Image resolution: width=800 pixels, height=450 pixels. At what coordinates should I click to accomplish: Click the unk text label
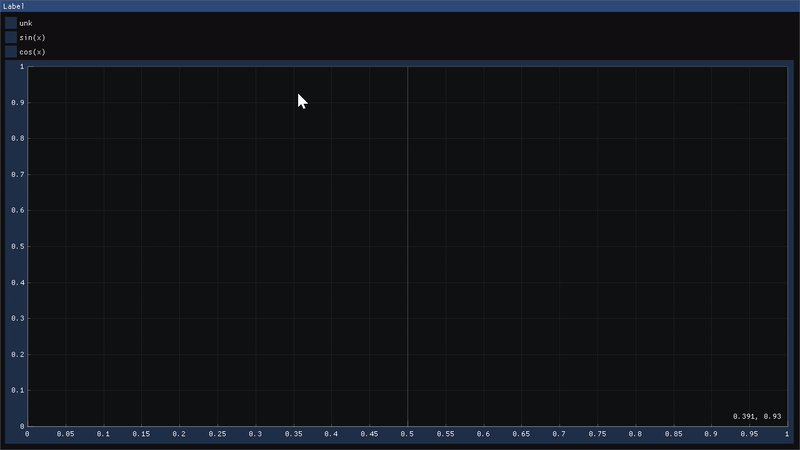[x=26, y=23]
